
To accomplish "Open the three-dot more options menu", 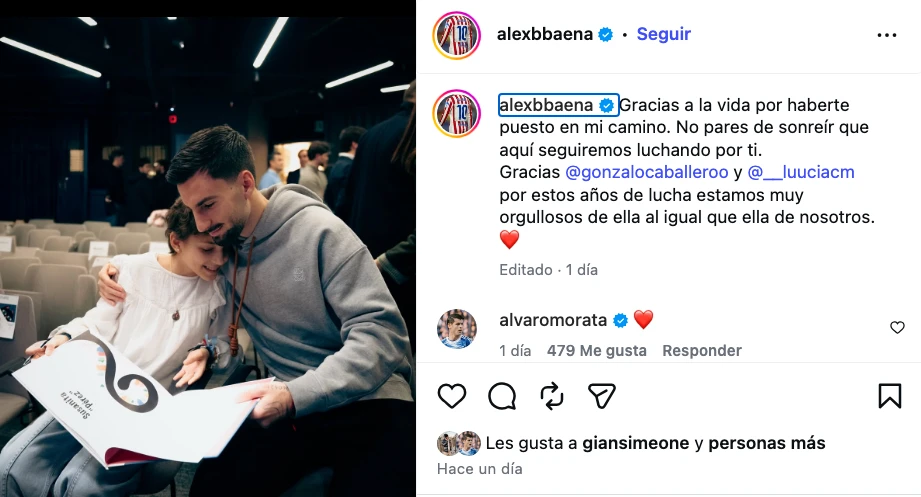I will click(x=886, y=35).
